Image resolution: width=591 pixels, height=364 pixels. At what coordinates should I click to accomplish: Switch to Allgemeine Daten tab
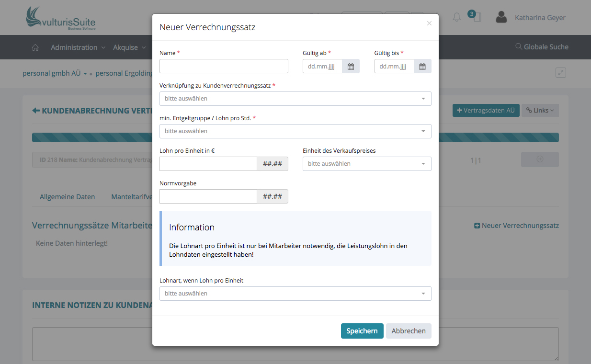click(67, 197)
